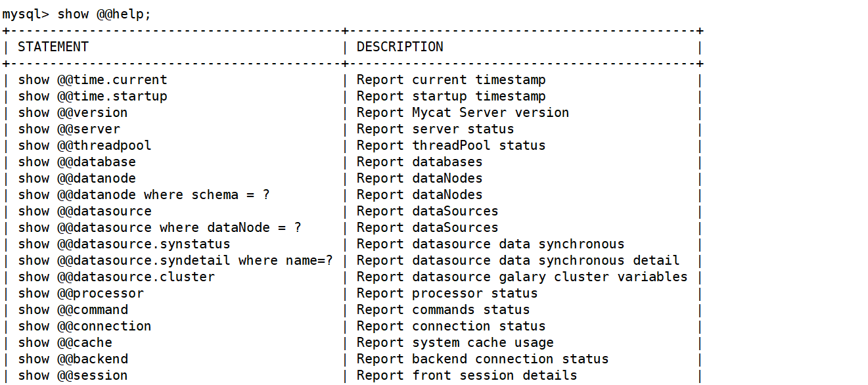Click 'Report threadPool status' description
This screenshot has height=385, width=868.
point(451,145)
